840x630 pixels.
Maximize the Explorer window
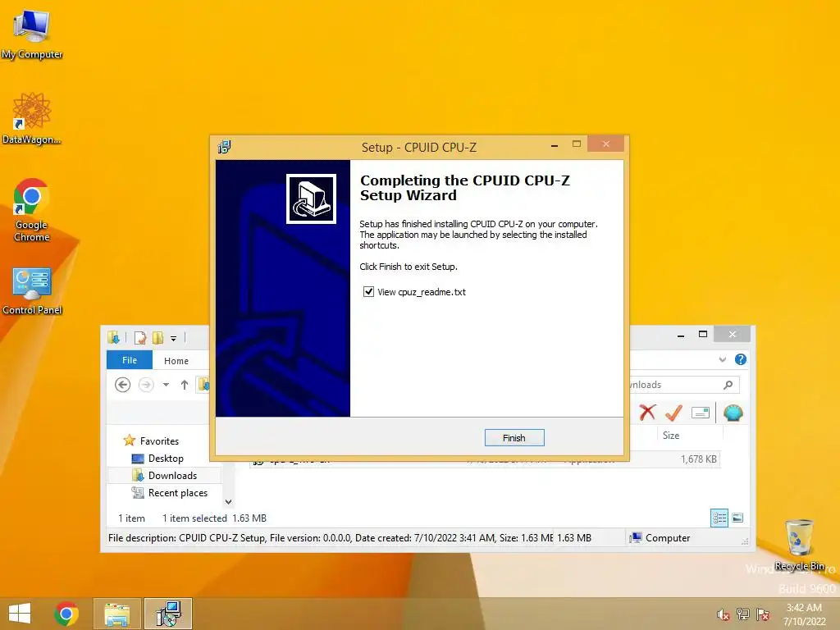(x=703, y=335)
